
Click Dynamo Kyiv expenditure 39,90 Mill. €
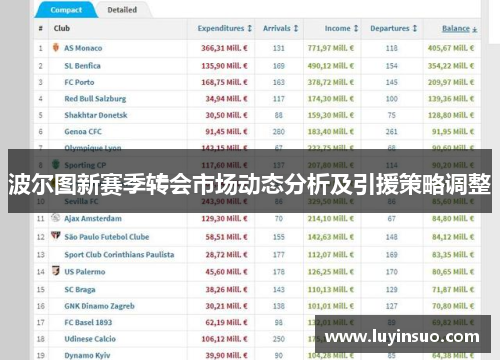[x=227, y=355]
